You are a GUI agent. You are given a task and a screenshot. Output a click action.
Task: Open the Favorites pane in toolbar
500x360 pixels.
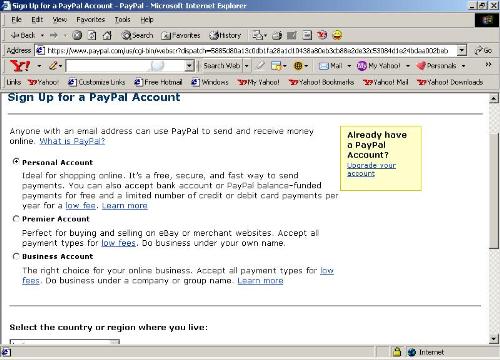[180, 35]
